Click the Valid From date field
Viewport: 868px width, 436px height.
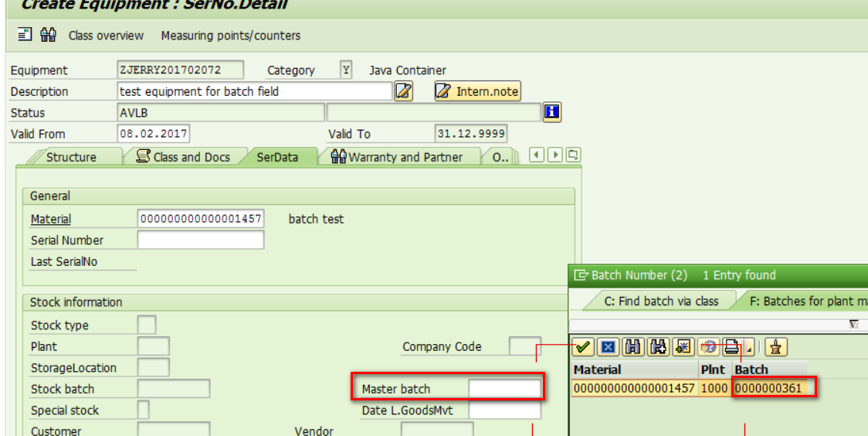click(154, 134)
